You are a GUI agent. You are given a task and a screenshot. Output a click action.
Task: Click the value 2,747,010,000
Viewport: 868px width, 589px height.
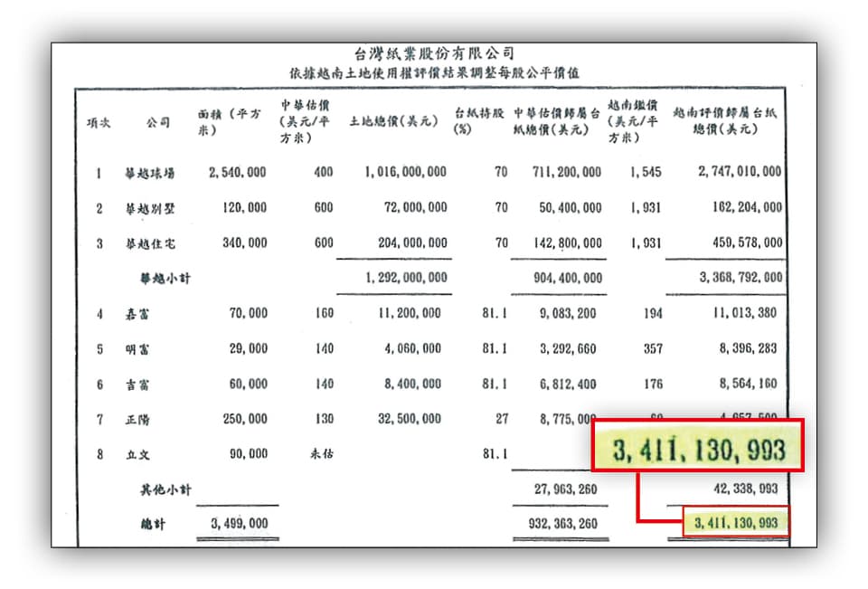coord(740,171)
